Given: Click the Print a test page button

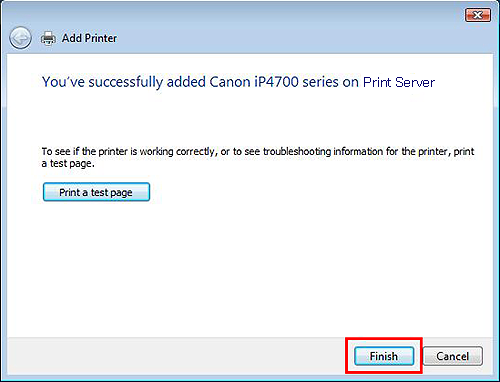Looking at the screenshot, I should [96, 192].
